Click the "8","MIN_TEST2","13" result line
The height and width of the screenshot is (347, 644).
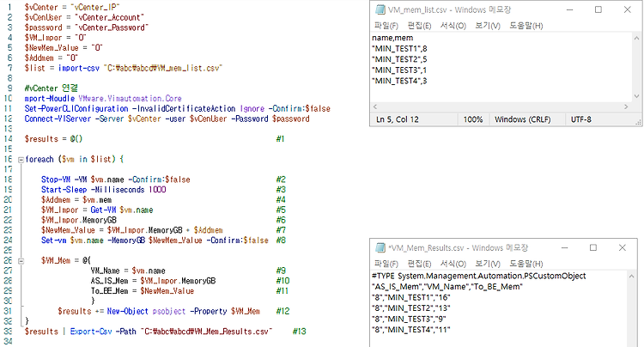pos(411,308)
